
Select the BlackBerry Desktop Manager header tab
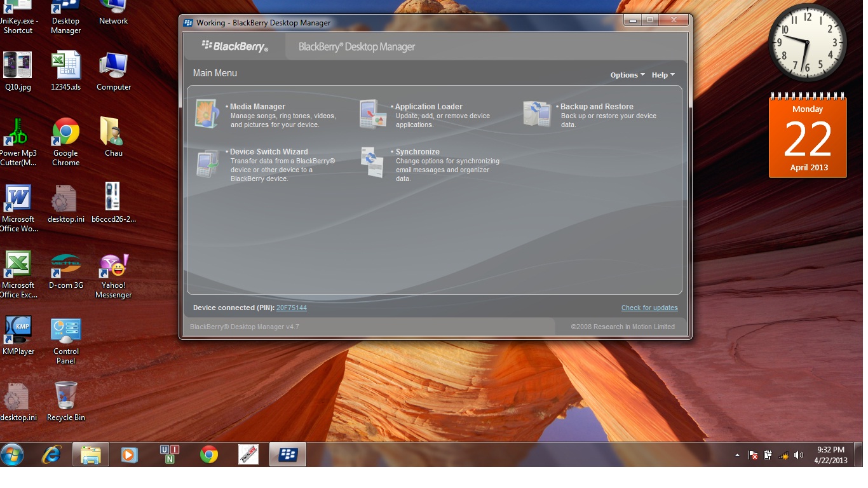(356, 47)
